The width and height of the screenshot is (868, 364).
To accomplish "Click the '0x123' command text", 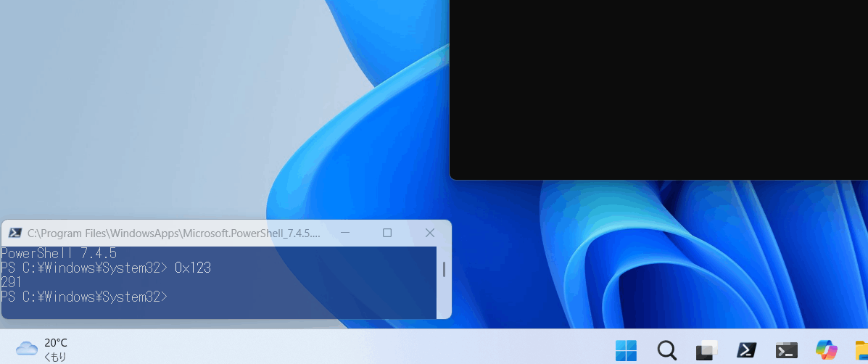I will (x=193, y=268).
